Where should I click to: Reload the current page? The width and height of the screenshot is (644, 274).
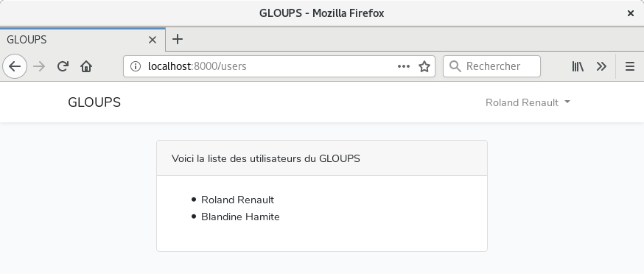point(63,66)
